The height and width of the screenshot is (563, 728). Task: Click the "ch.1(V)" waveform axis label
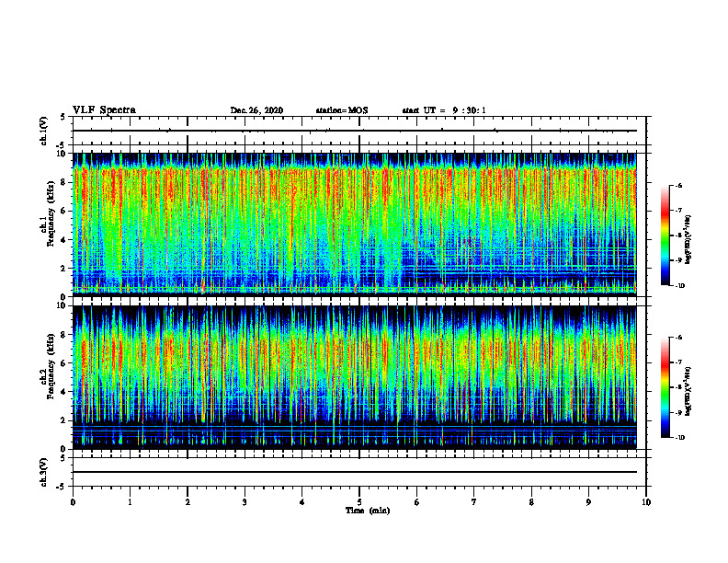pyautogui.click(x=44, y=131)
